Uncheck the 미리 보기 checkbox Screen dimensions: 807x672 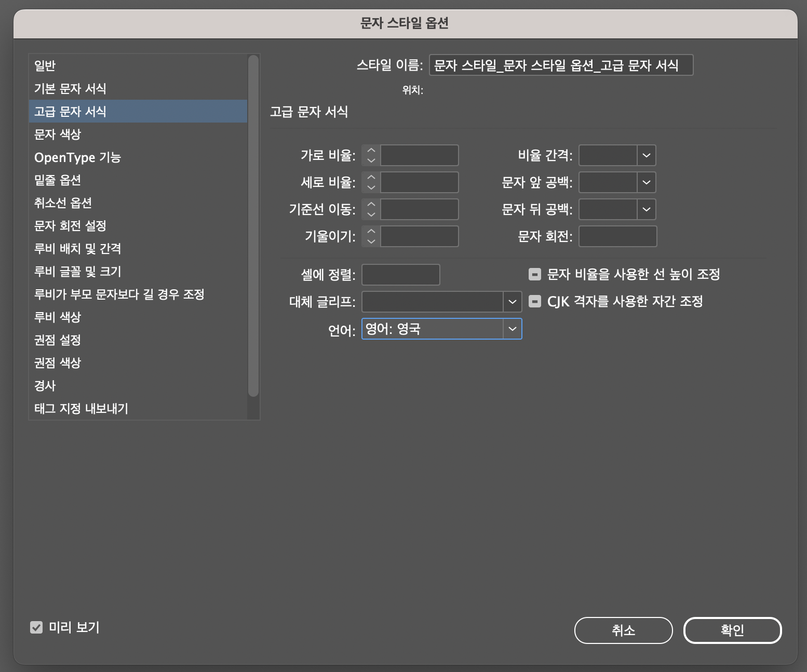[x=36, y=627]
